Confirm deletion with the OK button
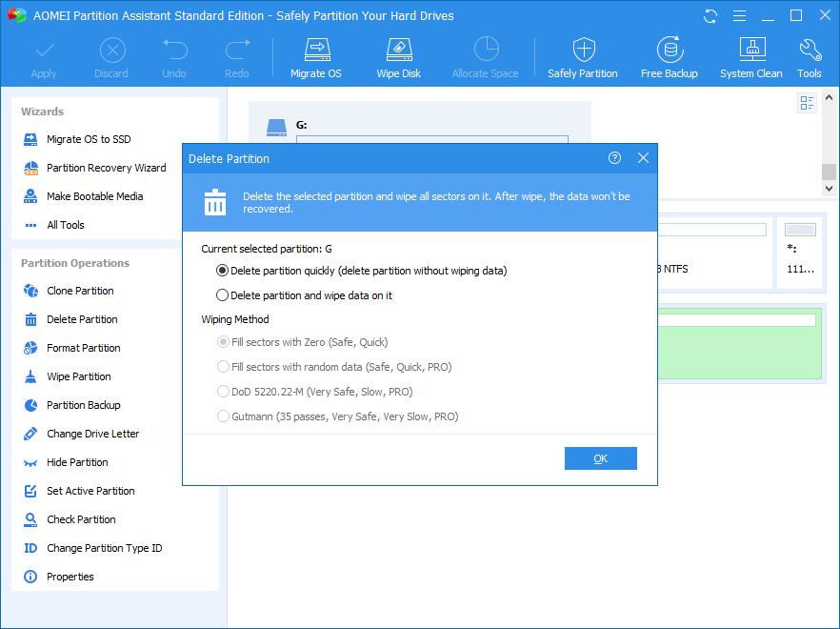840x629 pixels. coord(601,458)
